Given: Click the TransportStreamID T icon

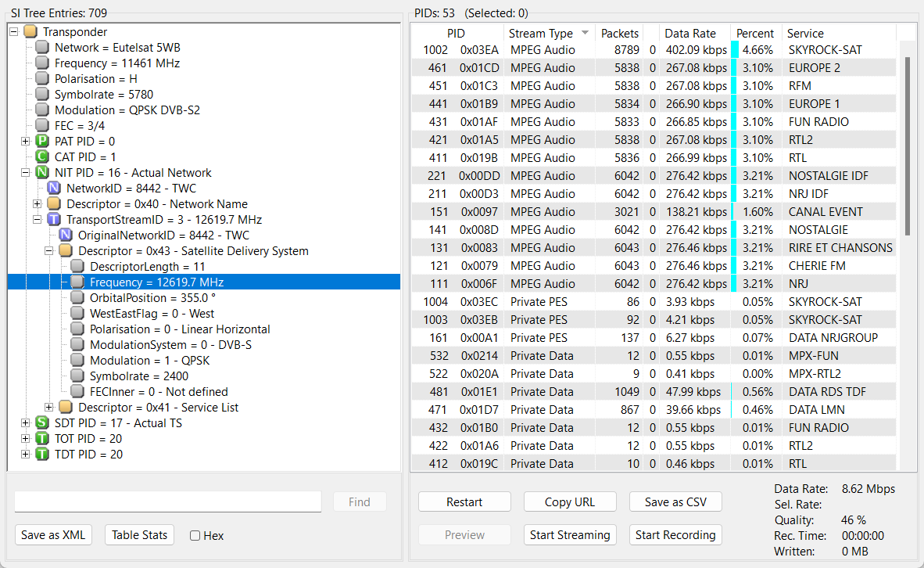Looking at the screenshot, I should [x=54, y=219].
